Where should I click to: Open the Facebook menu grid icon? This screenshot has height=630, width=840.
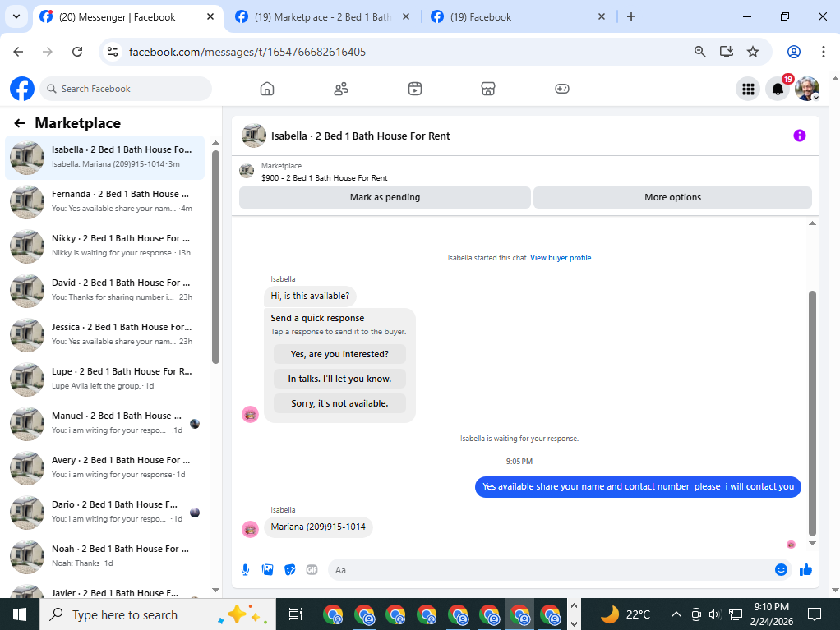pos(748,89)
